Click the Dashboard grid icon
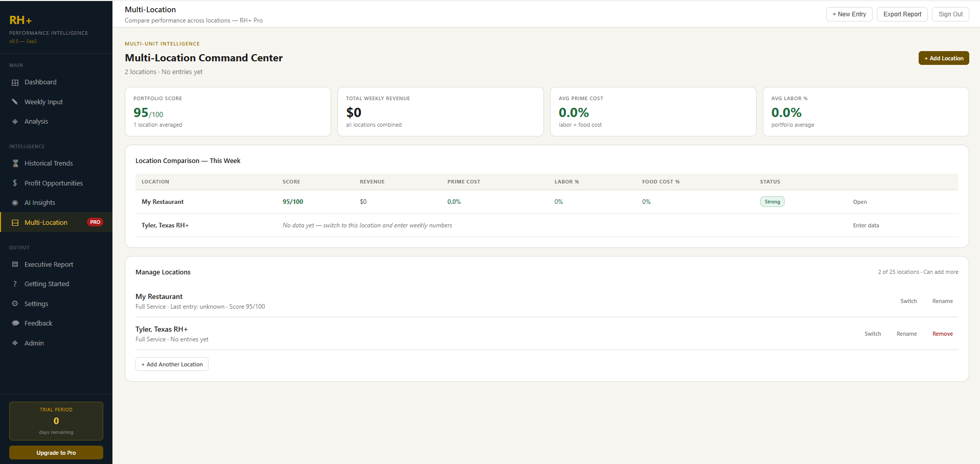This screenshot has height=464, width=980. click(x=15, y=82)
